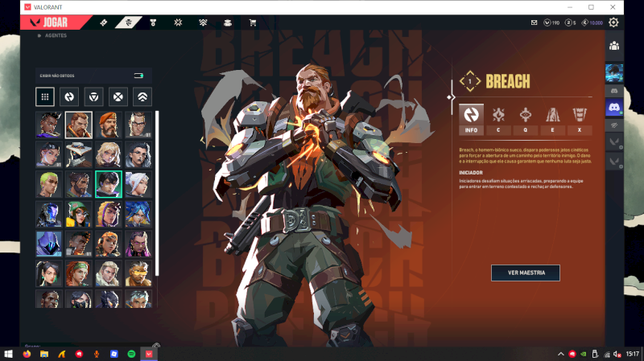This screenshot has height=361, width=644.
Task: Select Neon agent with blue hair
Action: point(138,214)
